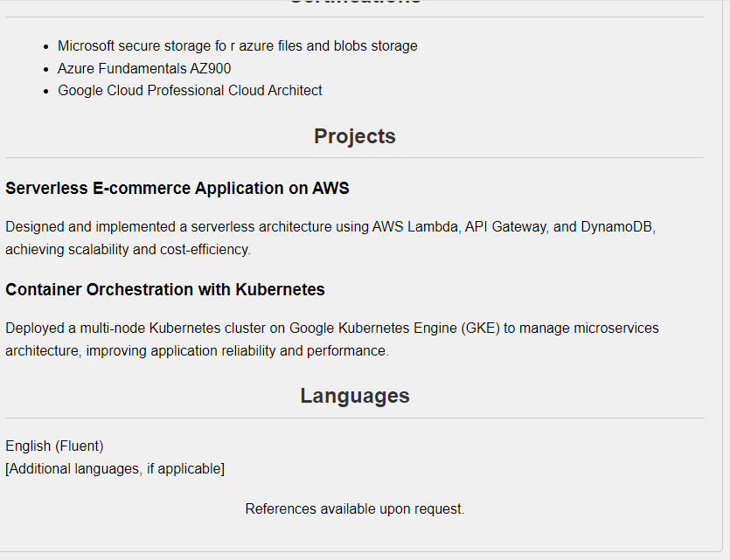The image size is (730, 560).
Task: Click the Languages section heading
Action: click(x=354, y=396)
